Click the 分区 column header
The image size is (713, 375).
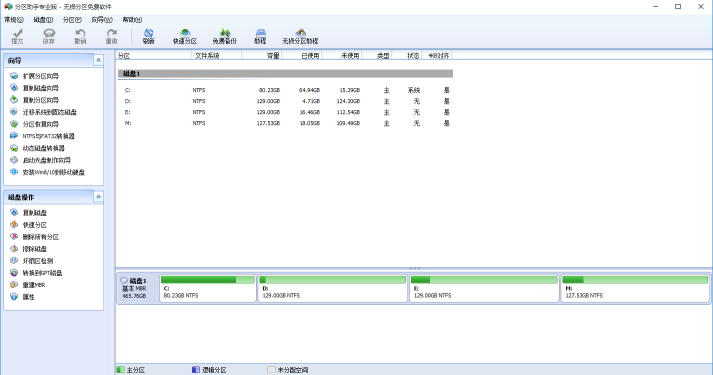pyautogui.click(x=154, y=55)
